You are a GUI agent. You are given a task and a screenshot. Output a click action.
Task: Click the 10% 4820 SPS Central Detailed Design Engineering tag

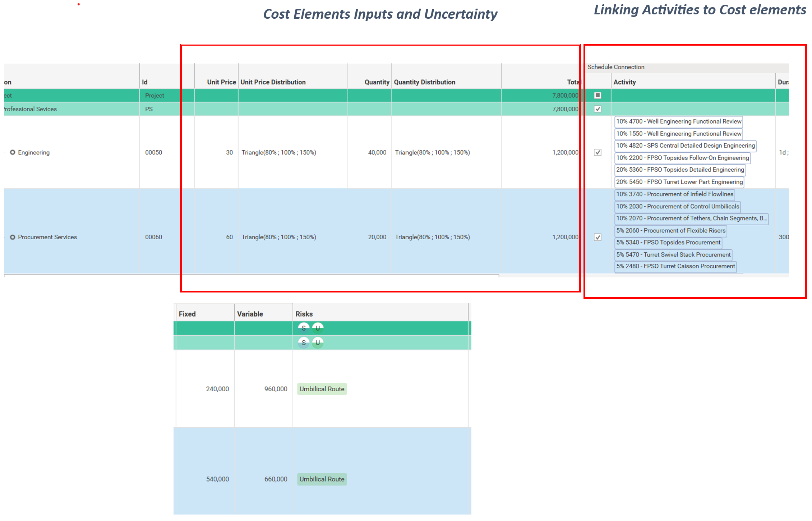click(685, 146)
